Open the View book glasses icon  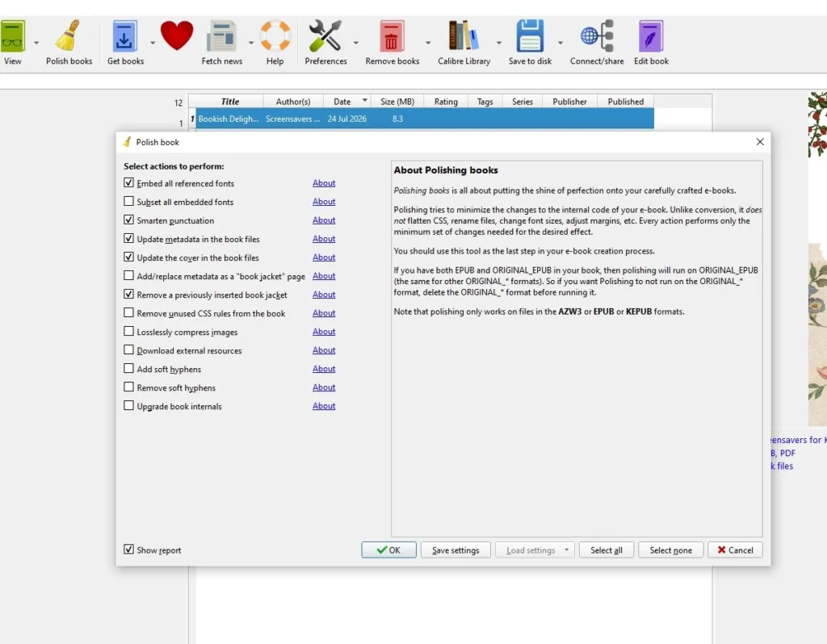click(x=13, y=36)
